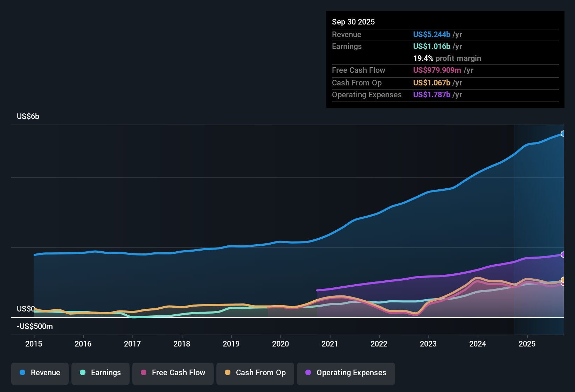Click the purple Operating Expenses legend icon

tap(308, 373)
